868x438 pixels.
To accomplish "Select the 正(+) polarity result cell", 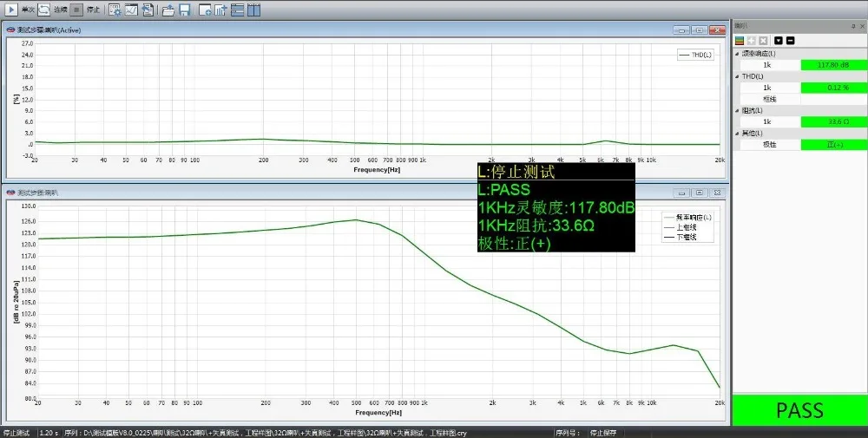I will pos(833,144).
